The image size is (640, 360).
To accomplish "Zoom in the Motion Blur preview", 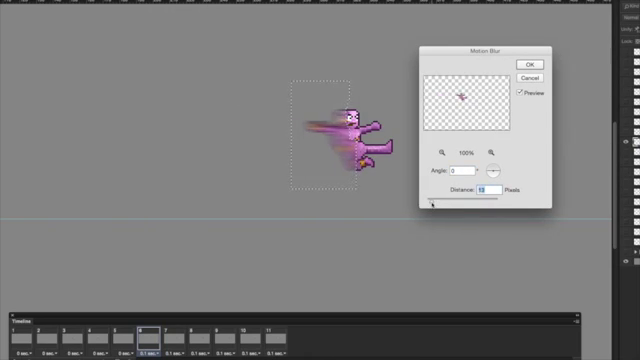I will [x=491, y=153].
